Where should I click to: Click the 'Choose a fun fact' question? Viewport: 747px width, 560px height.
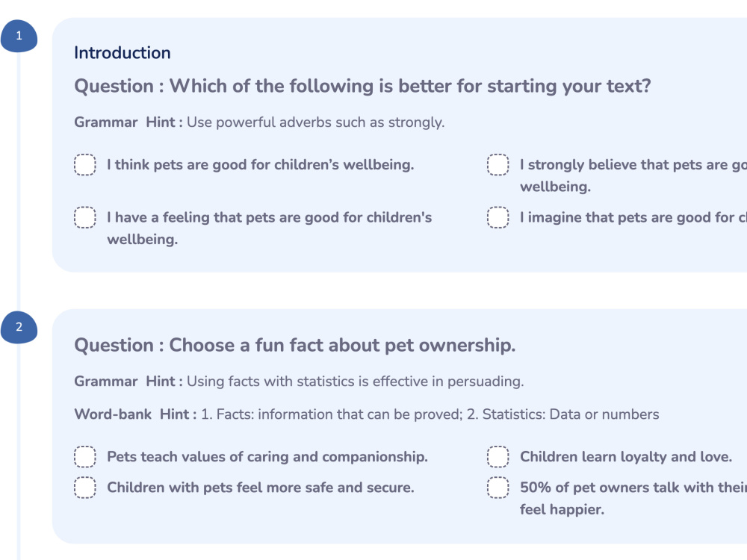click(x=295, y=345)
